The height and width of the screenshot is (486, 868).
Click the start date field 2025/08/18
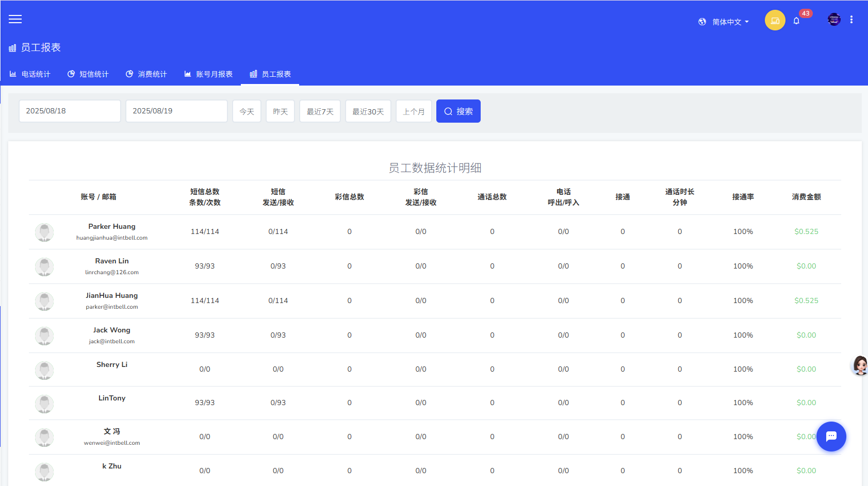(x=70, y=111)
